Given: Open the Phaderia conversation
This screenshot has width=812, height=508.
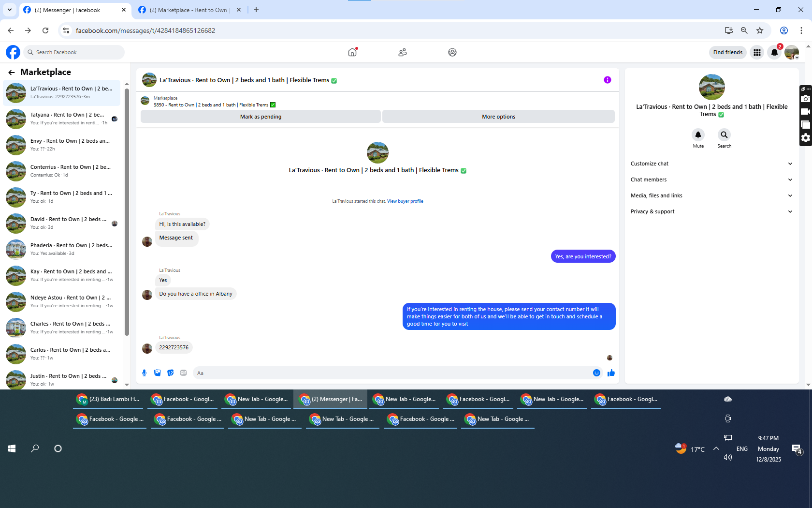Looking at the screenshot, I should (62, 249).
